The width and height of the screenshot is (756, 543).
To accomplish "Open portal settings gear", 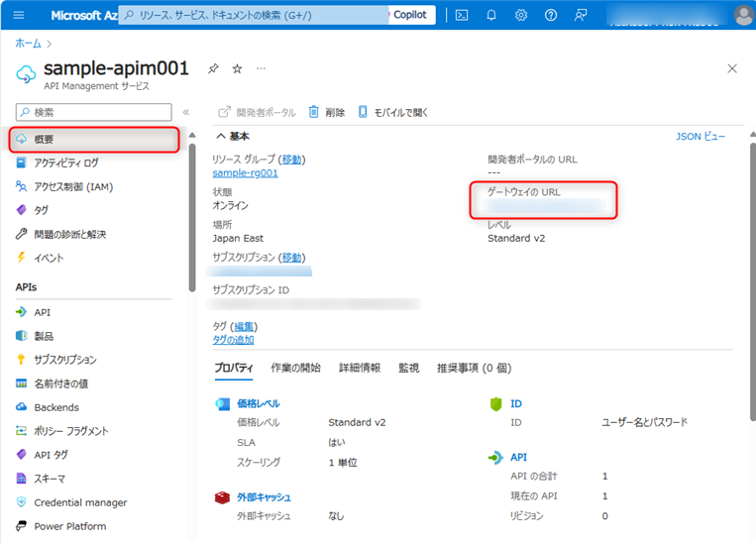I will pos(521,15).
